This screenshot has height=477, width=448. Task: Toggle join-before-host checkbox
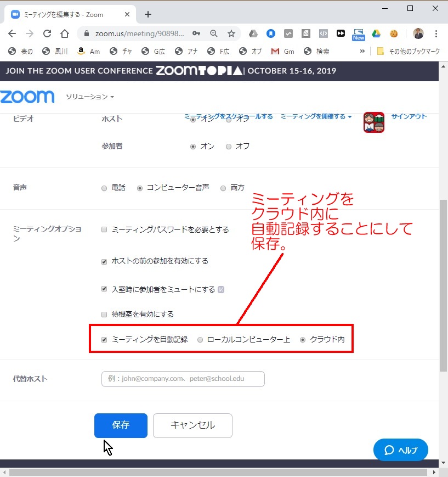(x=104, y=262)
